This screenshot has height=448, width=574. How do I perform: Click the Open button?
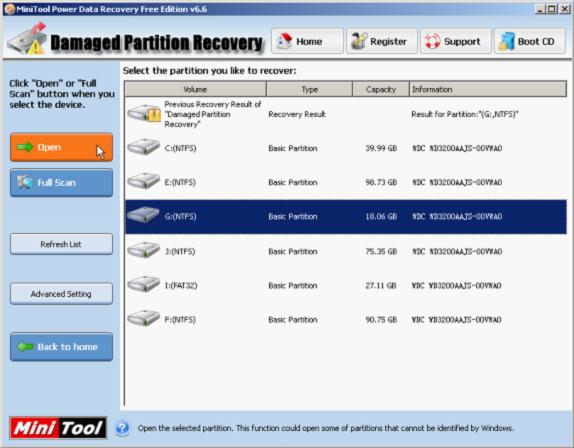[62, 147]
